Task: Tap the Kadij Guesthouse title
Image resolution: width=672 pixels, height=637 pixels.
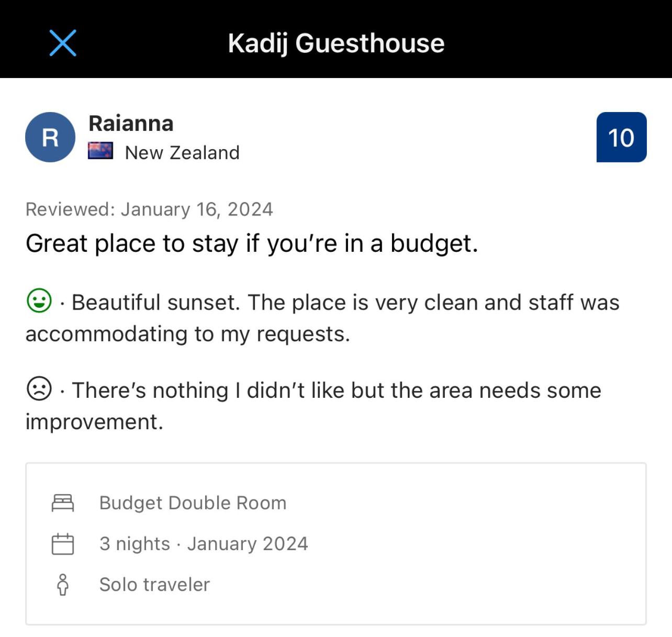Action: pyautogui.click(x=336, y=43)
